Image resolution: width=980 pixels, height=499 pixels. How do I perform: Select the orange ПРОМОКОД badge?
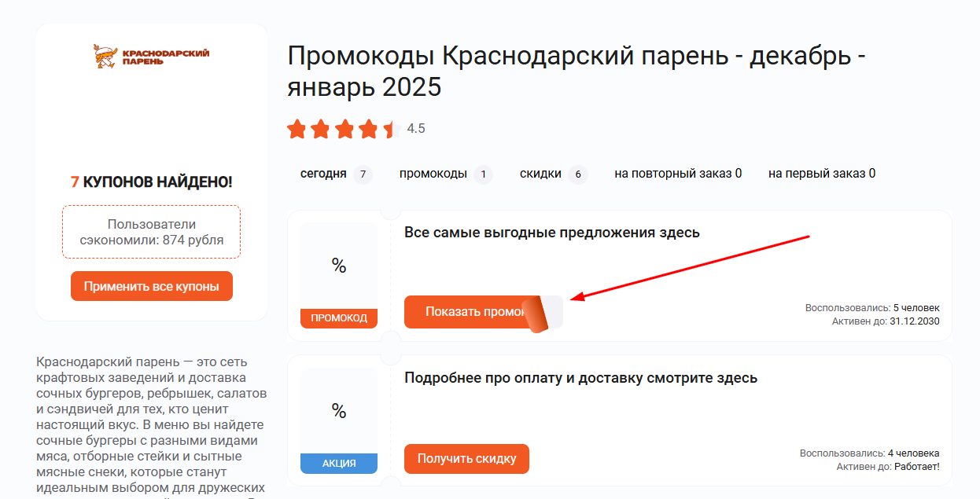coord(338,318)
